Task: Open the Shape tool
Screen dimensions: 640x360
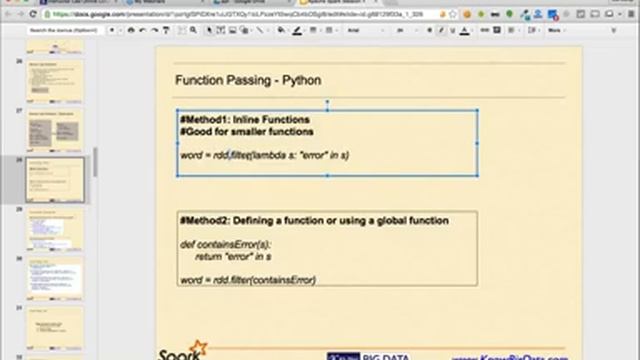Action: coord(245,30)
